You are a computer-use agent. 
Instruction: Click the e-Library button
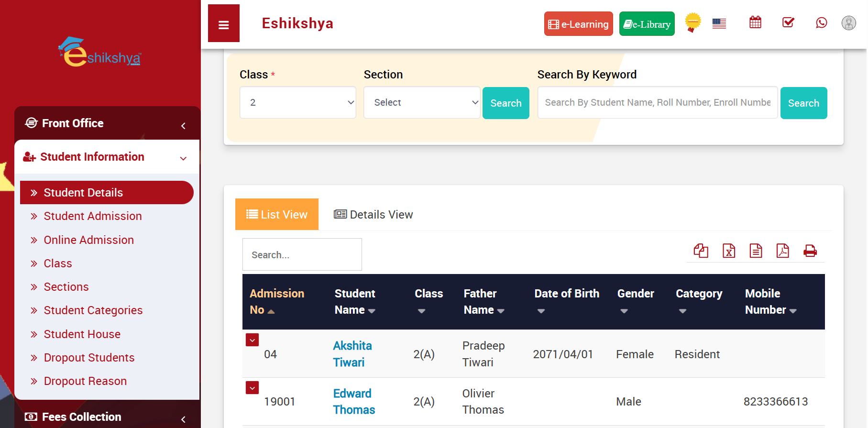[x=647, y=24]
